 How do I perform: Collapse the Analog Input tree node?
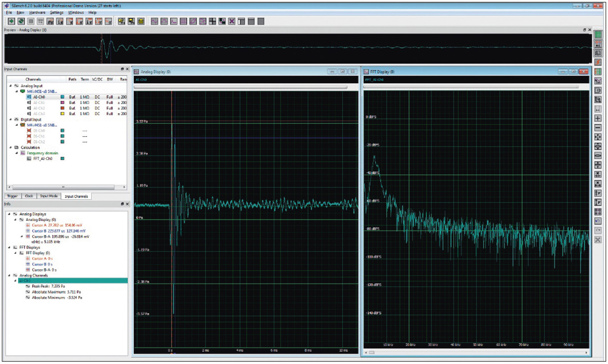click(x=10, y=86)
